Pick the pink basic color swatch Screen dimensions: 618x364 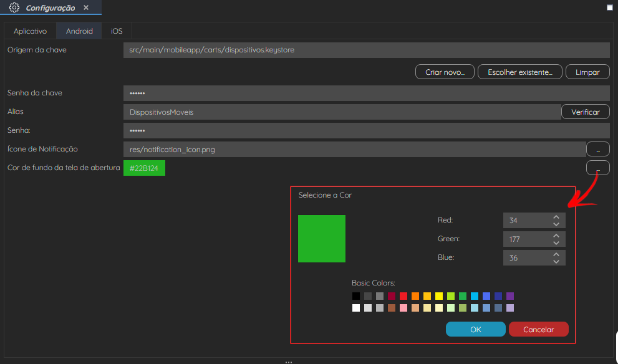[x=403, y=308]
